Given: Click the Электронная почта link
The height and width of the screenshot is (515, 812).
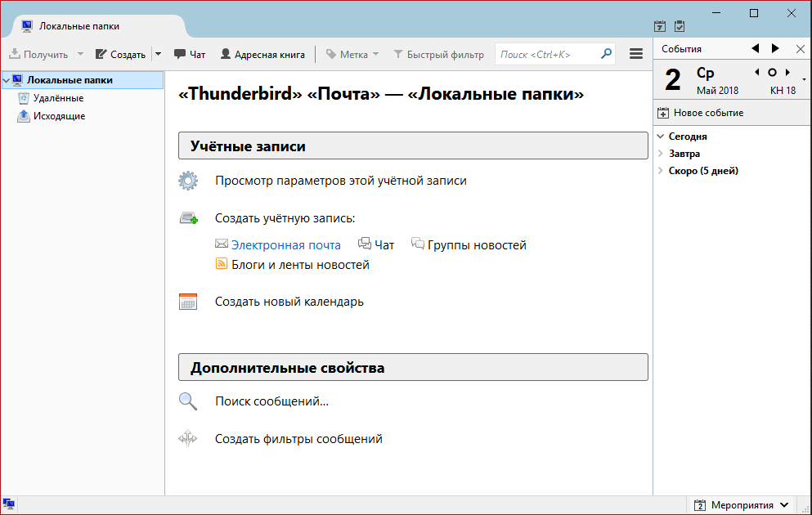Looking at the screenshot, I should 285,244.
